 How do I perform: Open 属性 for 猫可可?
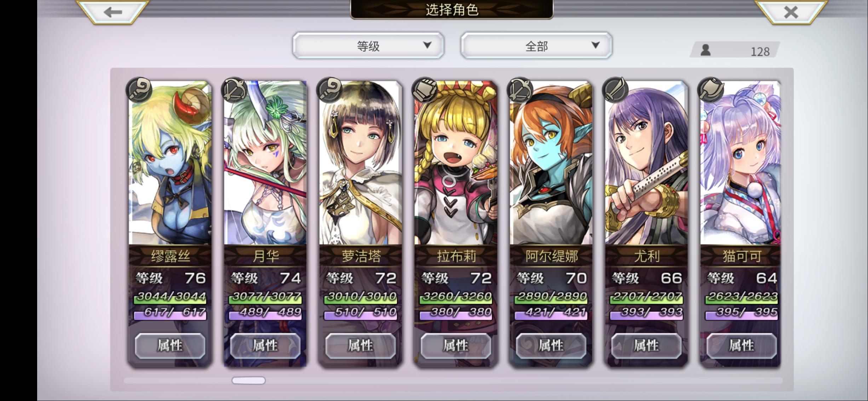pos(742,345)
